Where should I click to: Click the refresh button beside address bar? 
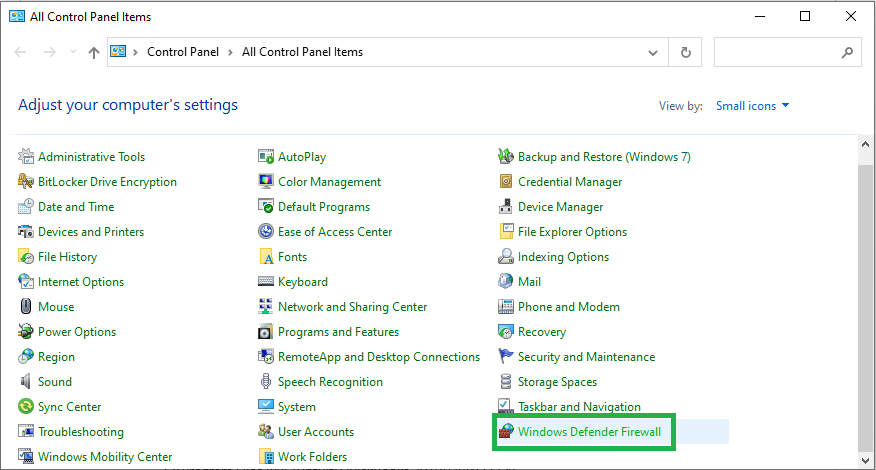685,53
